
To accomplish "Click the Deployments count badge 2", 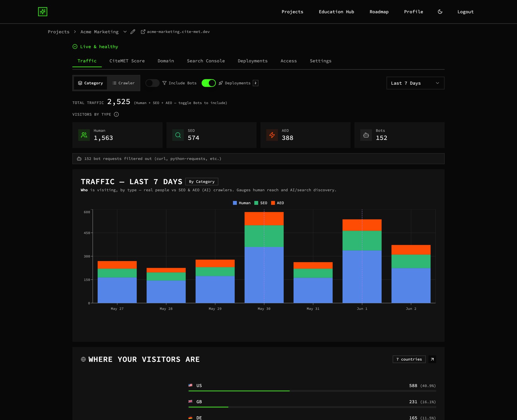I will pyautogui.click(x=255, y=83).
